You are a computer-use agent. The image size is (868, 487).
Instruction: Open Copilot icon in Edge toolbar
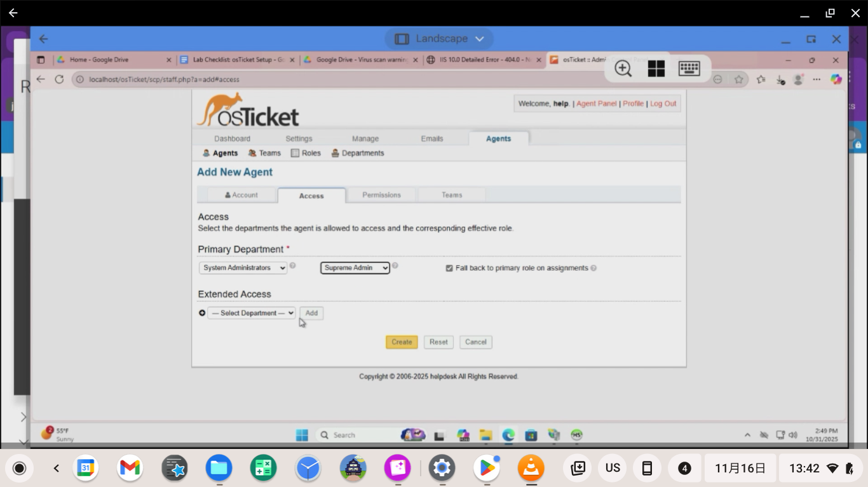836,79
